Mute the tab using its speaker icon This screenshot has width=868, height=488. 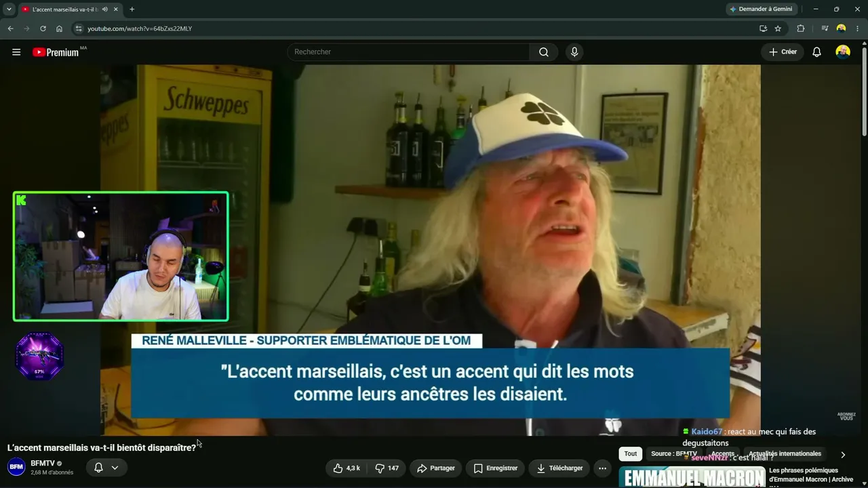coord(104,9)
